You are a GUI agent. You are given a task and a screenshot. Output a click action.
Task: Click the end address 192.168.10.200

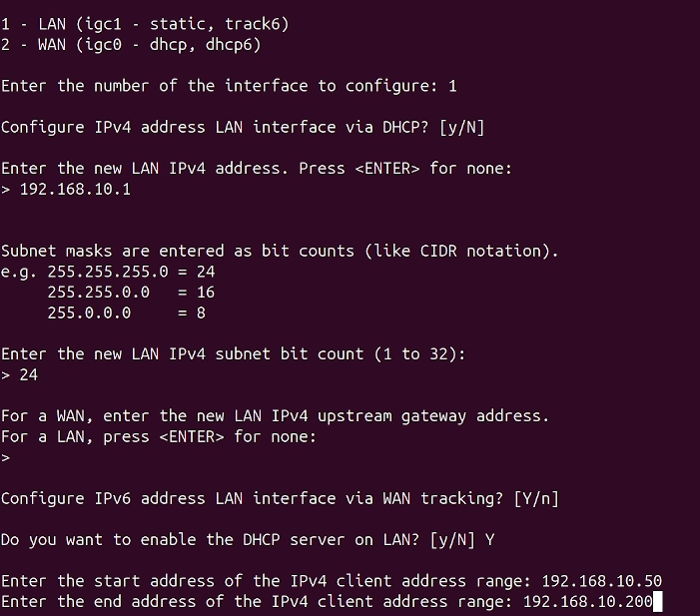click(588, 602)
